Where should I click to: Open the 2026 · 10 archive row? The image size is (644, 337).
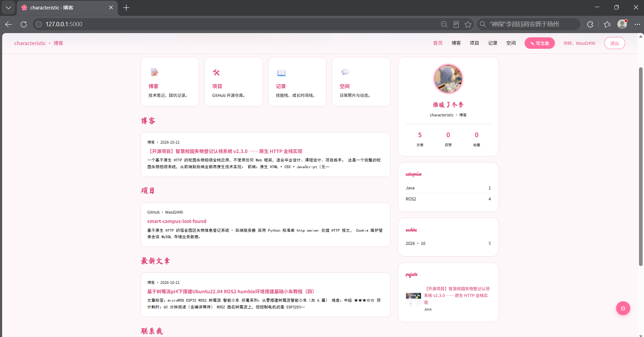point(448,244)
